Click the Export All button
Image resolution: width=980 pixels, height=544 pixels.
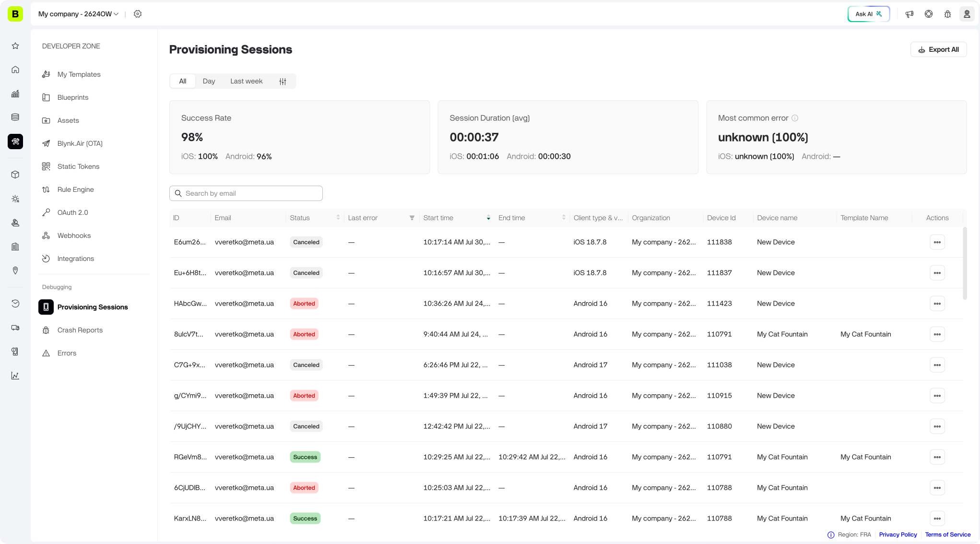tap(938, 49)
